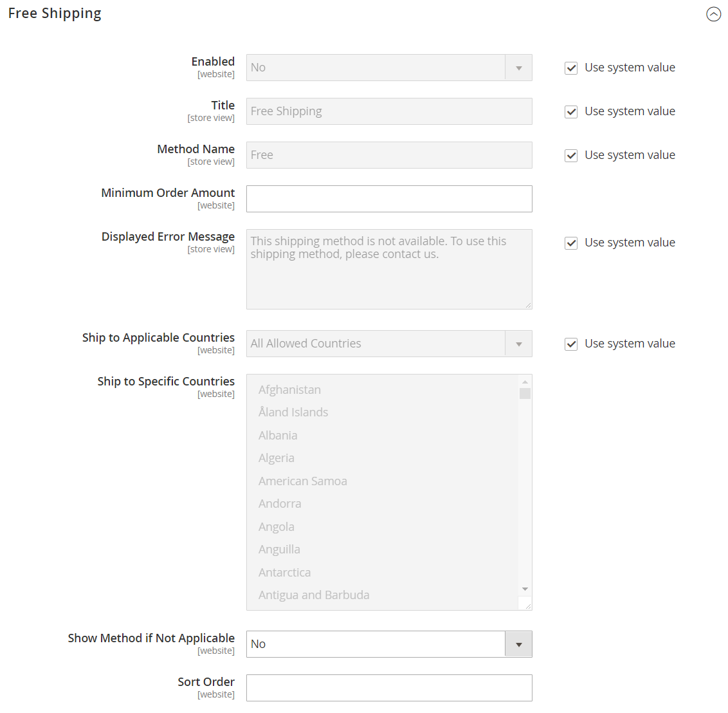Click the Method Name label
728x713 pixels.
196,149
